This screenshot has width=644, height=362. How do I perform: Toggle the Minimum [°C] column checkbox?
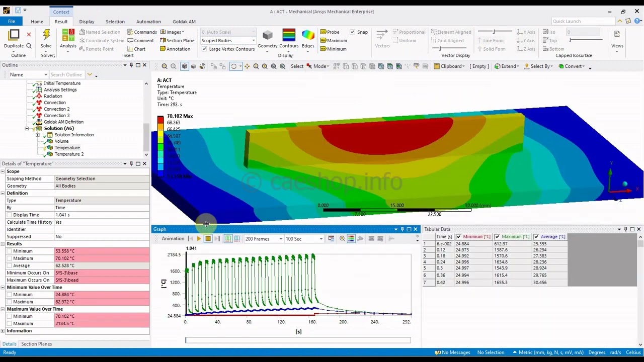click(x=458, y=237)
